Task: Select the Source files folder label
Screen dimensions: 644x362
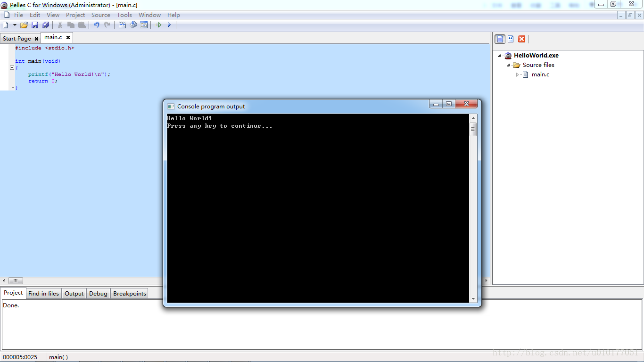Action: pyautogui.click(x=538, y=65)
